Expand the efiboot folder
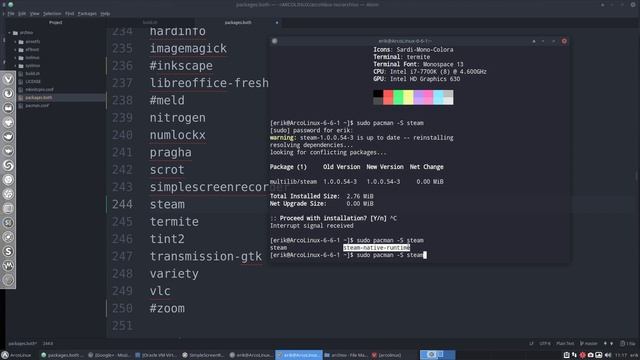Viewport: 640px width, 360px height. click(16, 49)
